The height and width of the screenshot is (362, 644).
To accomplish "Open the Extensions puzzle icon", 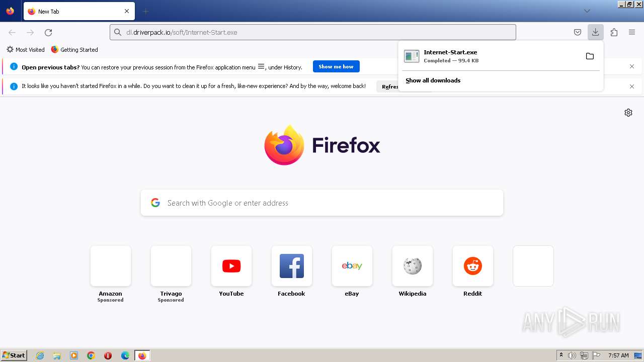I will 614,32.
